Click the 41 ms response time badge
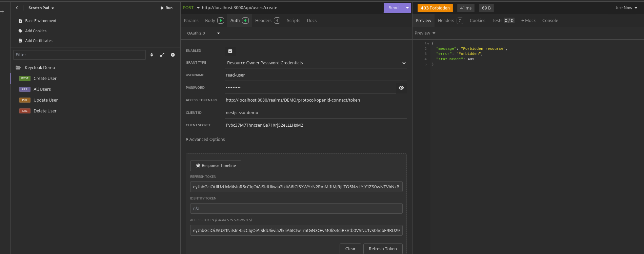The width and height of the screenshot is (644, 254). pos(466,8)
